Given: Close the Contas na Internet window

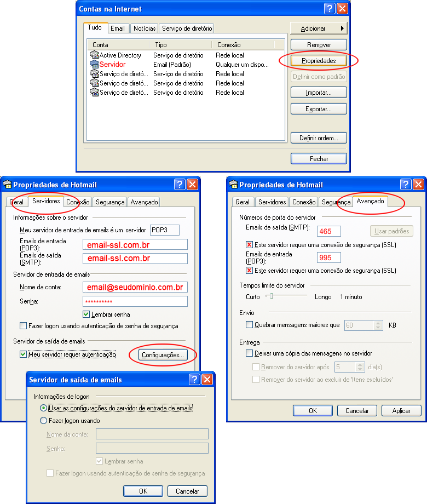Looking at the screenshot, I should [x=343, y=8].
